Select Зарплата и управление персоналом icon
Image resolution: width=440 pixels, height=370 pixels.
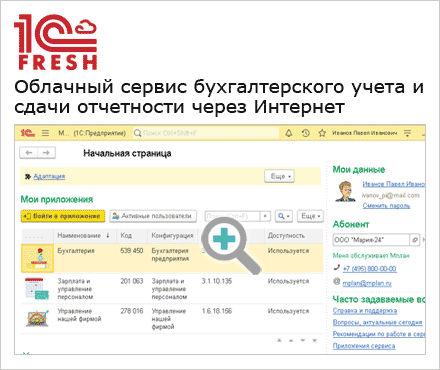(x=37, y=289)
